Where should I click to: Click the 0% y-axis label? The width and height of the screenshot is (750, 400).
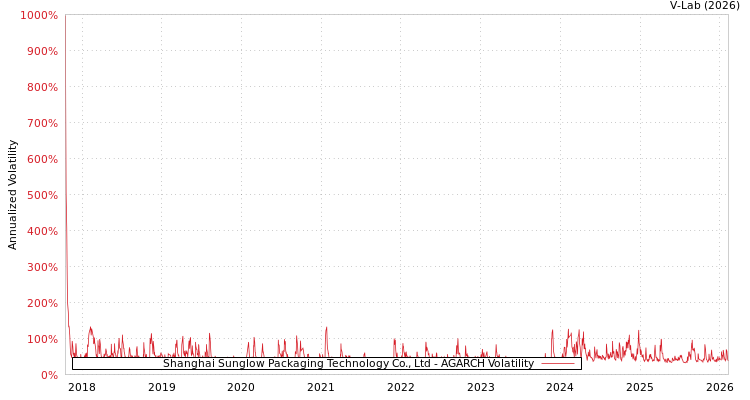[47, 375]
